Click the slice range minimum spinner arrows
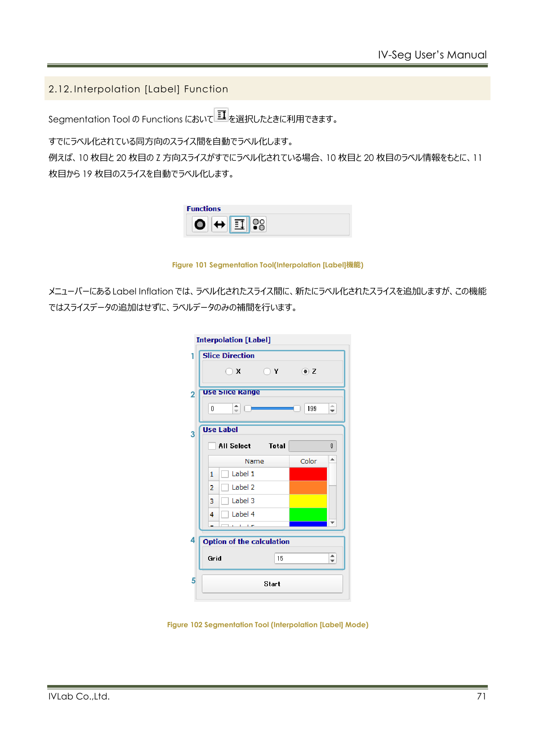 click(236, 408)
